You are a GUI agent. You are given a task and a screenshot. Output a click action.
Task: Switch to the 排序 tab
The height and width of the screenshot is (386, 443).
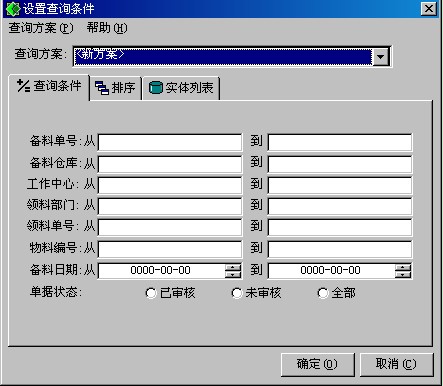(116, 88)
